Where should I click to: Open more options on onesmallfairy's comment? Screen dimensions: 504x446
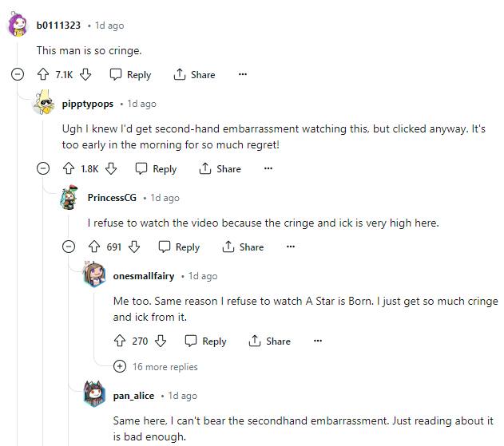(x=318, y=341)
